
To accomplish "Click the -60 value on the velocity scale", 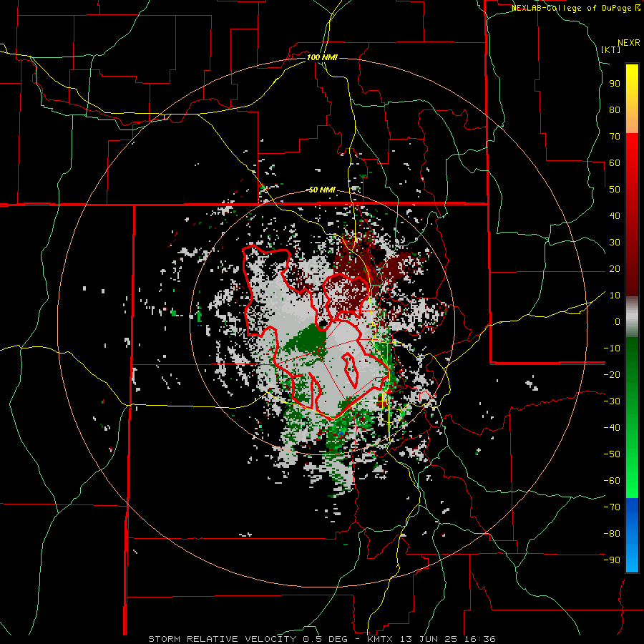I will point(612,481).
